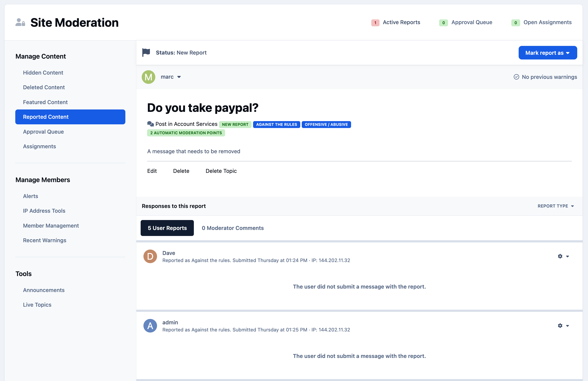Click the NEW REPORT badge
Viewport: 588px width, 381px height.
(x=235, y=124)
